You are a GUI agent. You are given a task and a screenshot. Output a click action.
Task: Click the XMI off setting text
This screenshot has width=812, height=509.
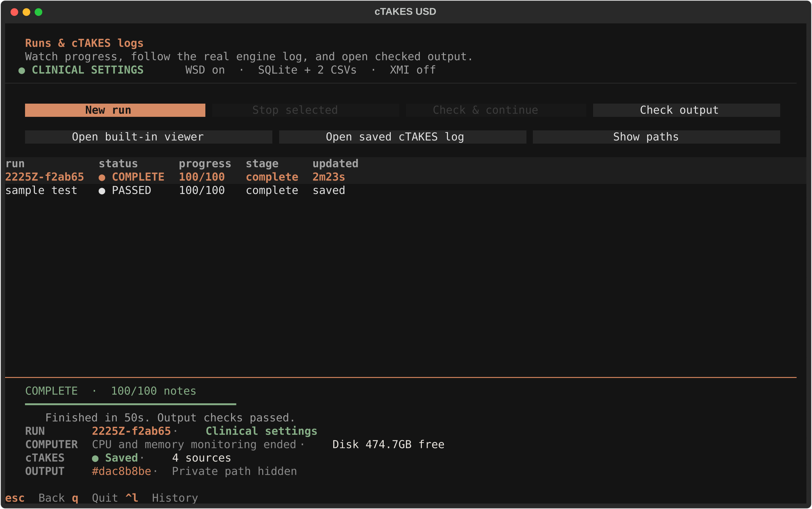(x=413, y=70)
